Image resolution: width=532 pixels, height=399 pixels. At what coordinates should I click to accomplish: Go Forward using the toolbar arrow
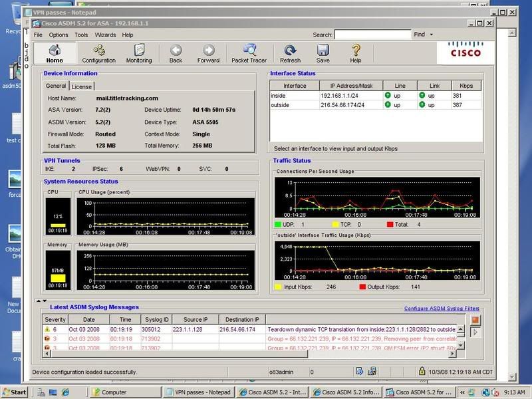pyautogui.click(x=208, y=54)
